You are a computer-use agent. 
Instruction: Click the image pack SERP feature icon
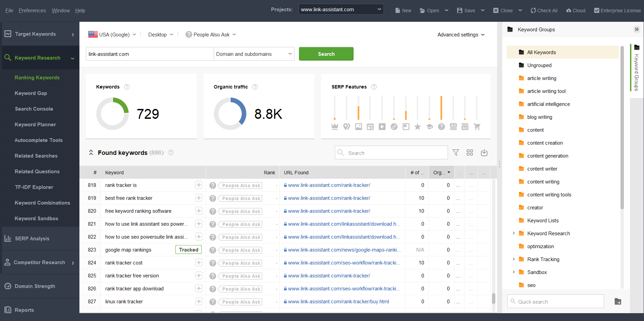(359, 127)
